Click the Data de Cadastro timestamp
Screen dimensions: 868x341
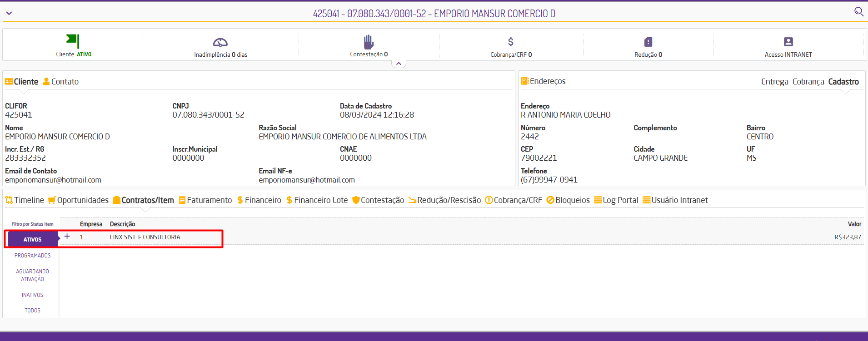click(377, 115)
